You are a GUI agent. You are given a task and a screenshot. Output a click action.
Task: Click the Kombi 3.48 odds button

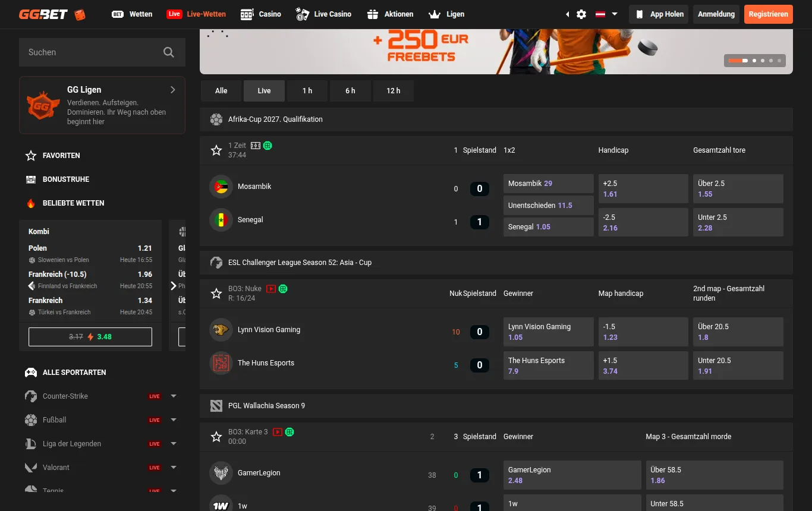(x=90, y=337)
